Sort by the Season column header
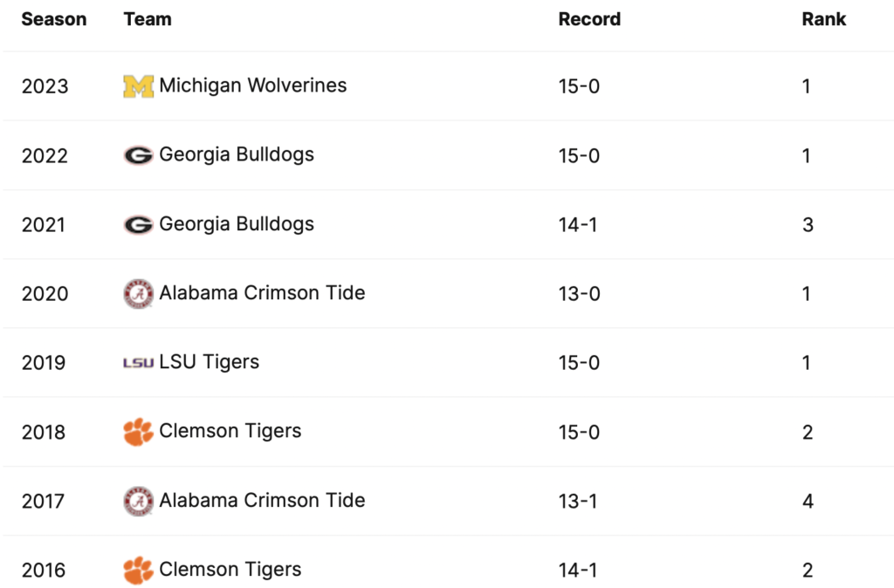 click(x=54, y=19)
